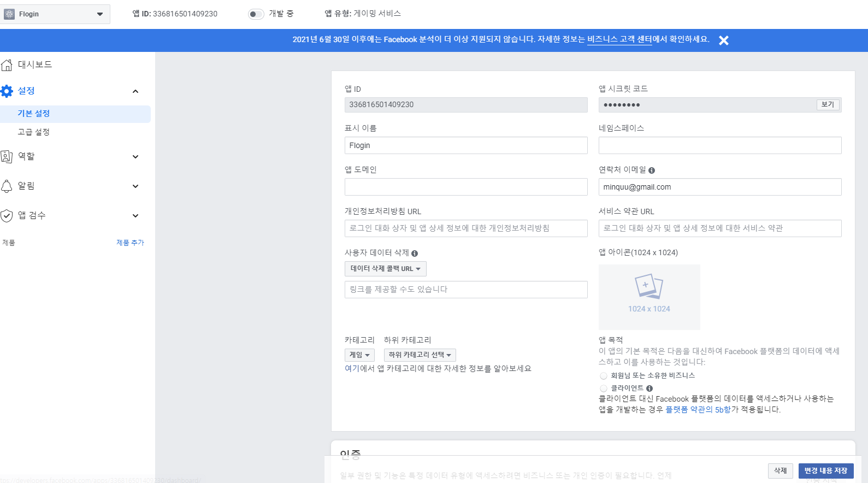Click the 여기 category info link
The image size is (868, 483).
pos(352,369)
